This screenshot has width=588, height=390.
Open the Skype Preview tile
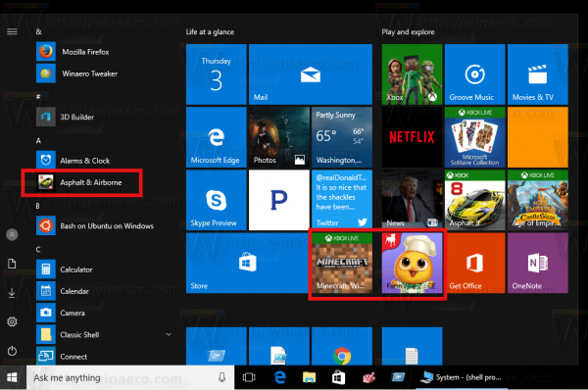pyautogui.click(x=217, y=200)
